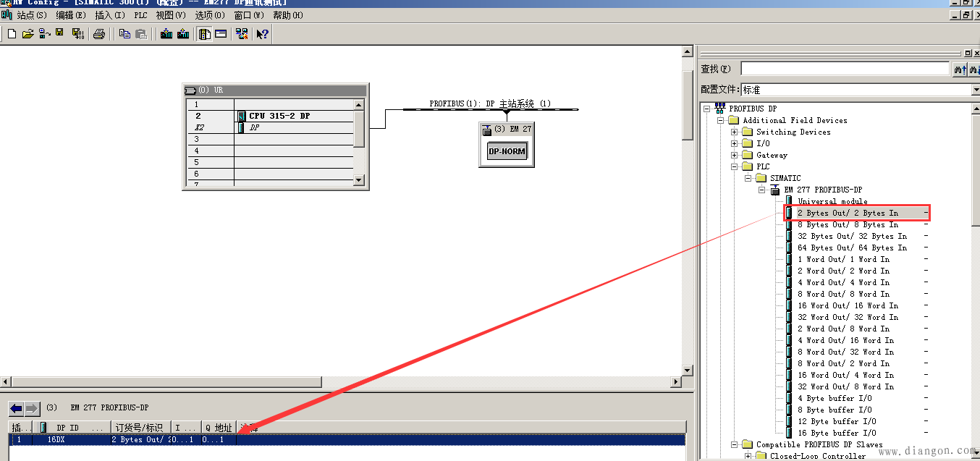Select 8 Bytes Out/ 8 Bytes In module
This screenshot has width=980, height=461.
coord(848,224)
